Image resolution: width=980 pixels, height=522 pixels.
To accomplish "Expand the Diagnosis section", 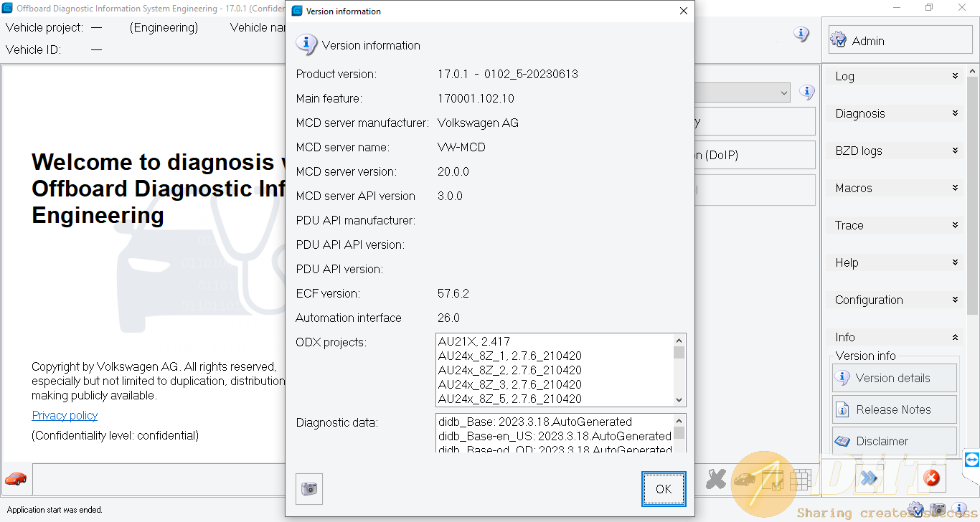I will [895, 113].
